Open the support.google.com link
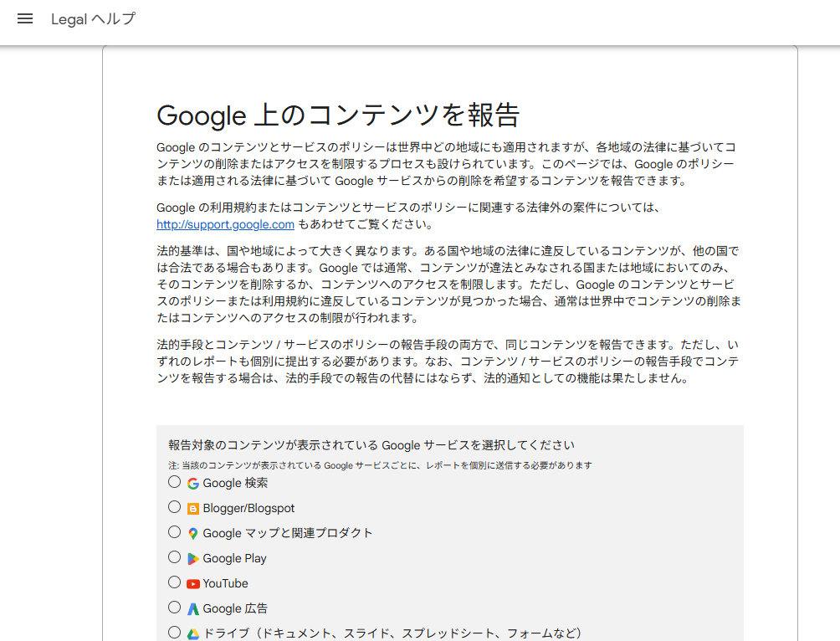Viewport: 840px width, 641px height. tap(225, 224)
